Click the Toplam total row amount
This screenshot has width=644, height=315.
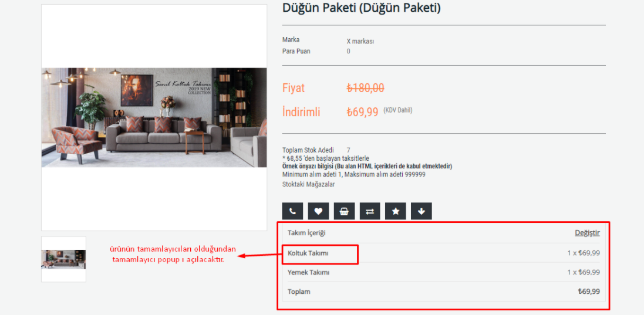589,292
